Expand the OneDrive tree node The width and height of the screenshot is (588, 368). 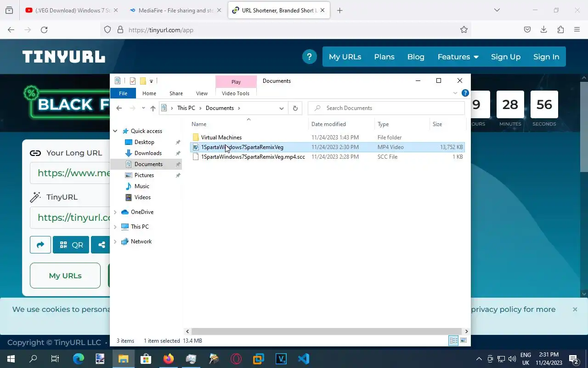coord(115,212)
